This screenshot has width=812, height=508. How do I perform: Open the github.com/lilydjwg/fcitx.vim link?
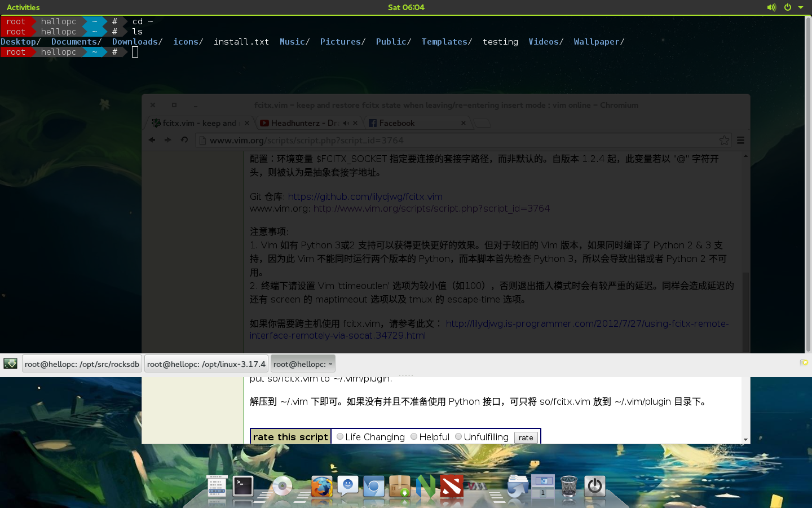click(x=365, y=196)
